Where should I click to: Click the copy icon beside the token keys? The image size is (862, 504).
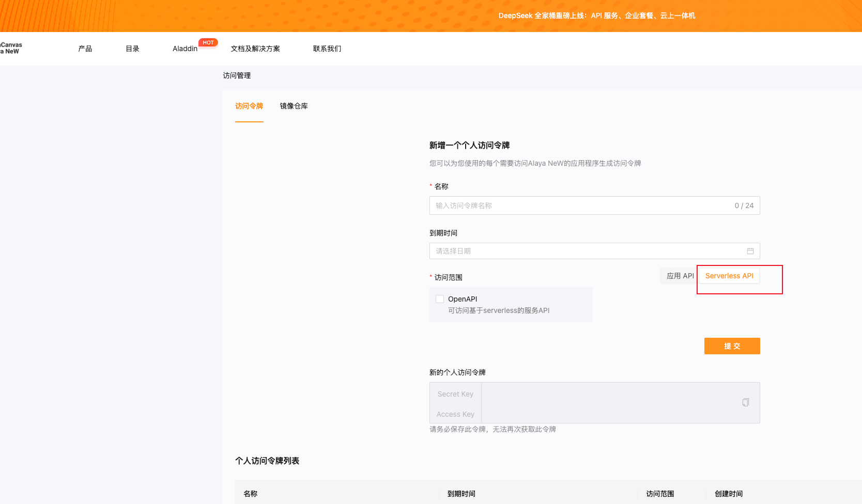pyautogui.click(x=745, y=402)
